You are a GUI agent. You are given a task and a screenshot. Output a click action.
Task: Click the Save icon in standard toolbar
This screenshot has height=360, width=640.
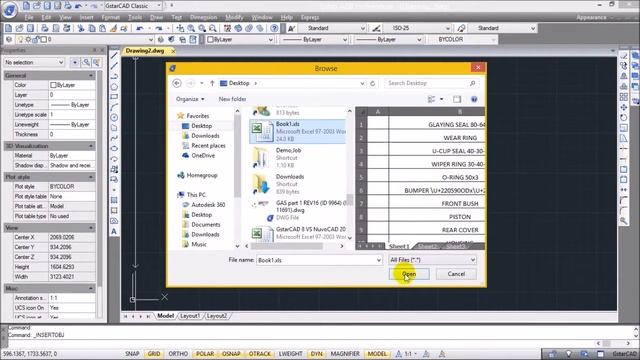pyautogui.click(x=30, y=28)
